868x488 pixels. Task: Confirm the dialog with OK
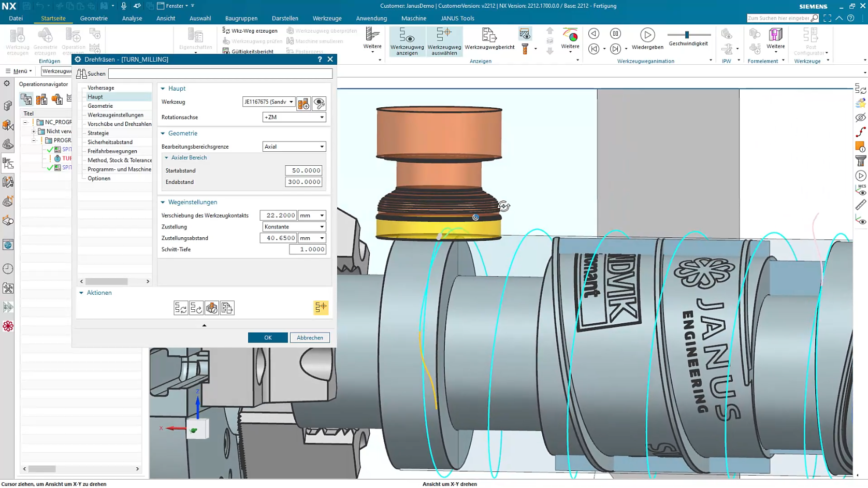tap(268, 338)
